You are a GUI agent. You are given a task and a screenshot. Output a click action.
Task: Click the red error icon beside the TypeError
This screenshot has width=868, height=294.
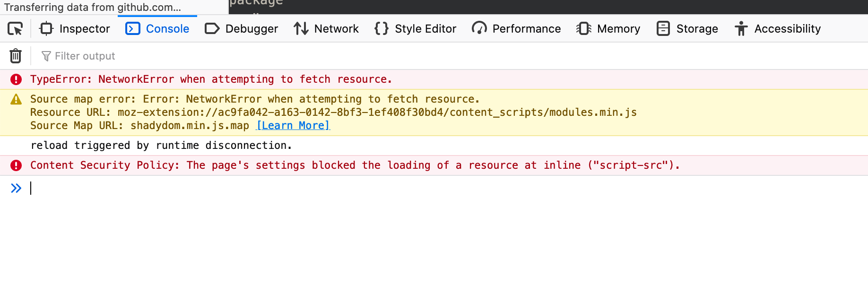(16, 79)
